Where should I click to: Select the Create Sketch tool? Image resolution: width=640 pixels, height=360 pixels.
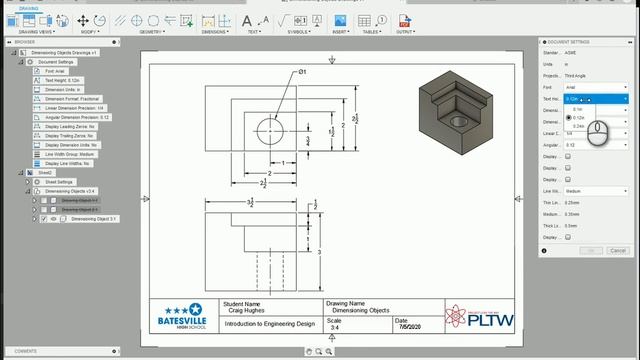187,20
